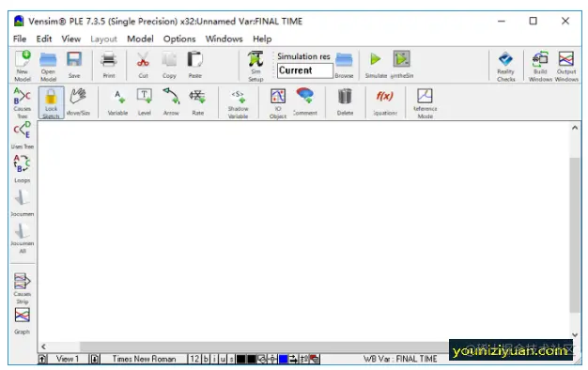Select the IO Object tool

tap(278, 103)
